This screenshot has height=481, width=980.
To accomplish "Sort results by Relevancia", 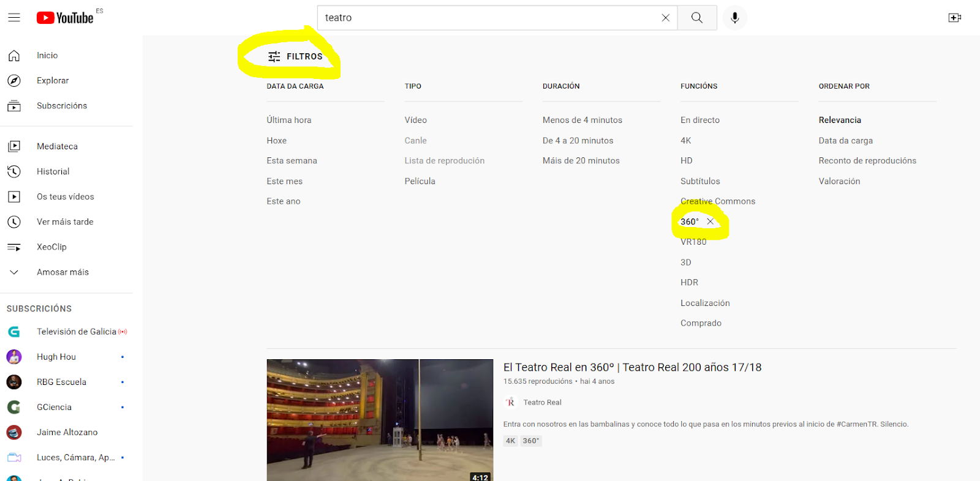I will [x=840, y=120].
